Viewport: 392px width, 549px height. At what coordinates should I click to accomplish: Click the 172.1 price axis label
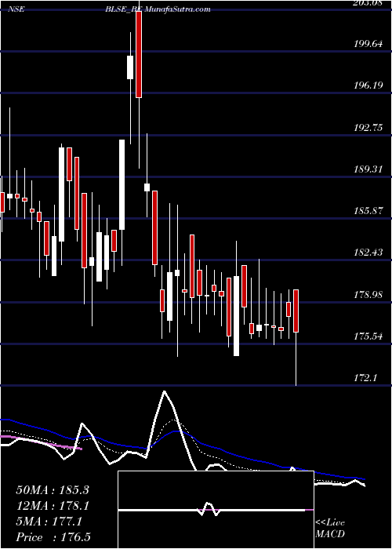click(365, 378)
